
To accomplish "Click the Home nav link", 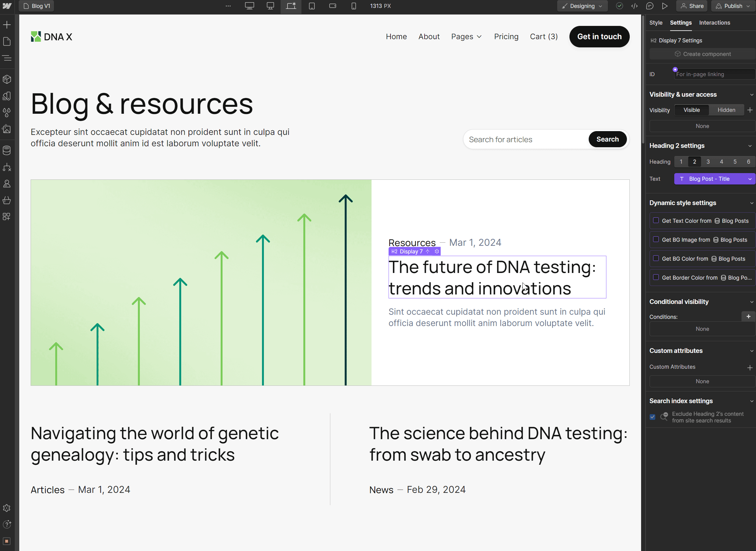I will [396, 37].
